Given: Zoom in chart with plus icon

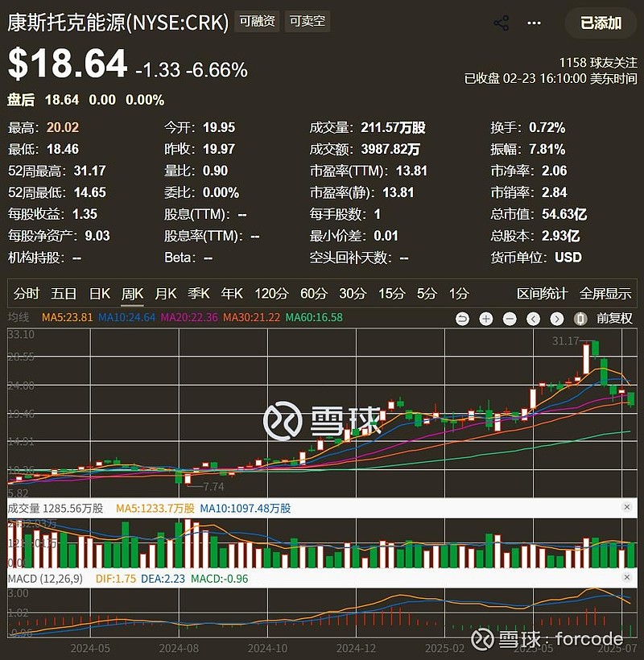Looking at the screenshot, I should [x=485, y=319].
